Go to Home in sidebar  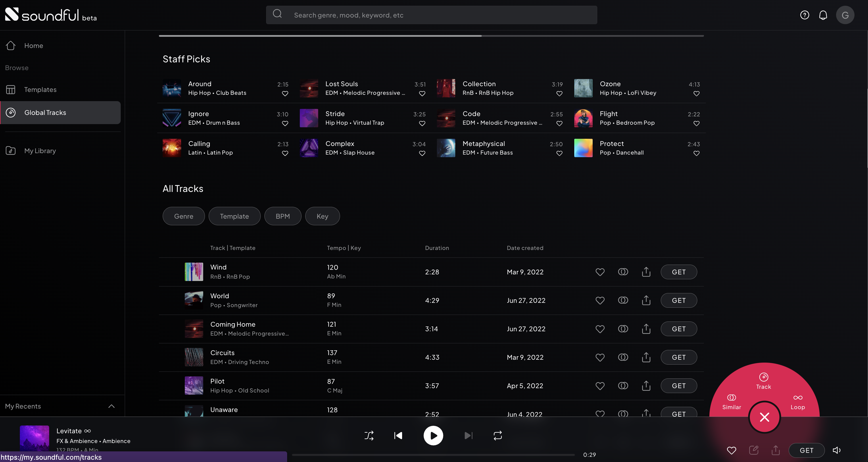click(61, 45)
